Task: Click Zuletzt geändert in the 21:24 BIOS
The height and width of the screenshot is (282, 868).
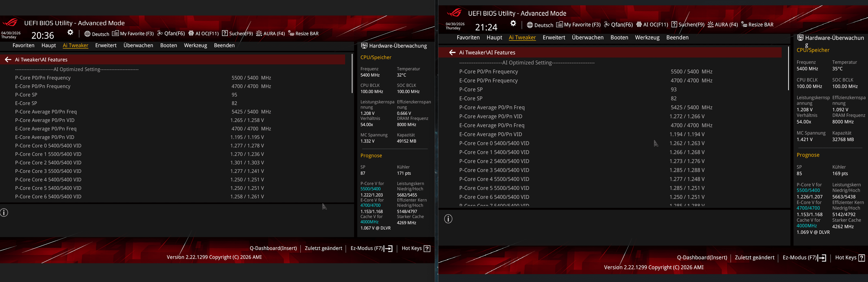Action: click(x=755, y=258)
